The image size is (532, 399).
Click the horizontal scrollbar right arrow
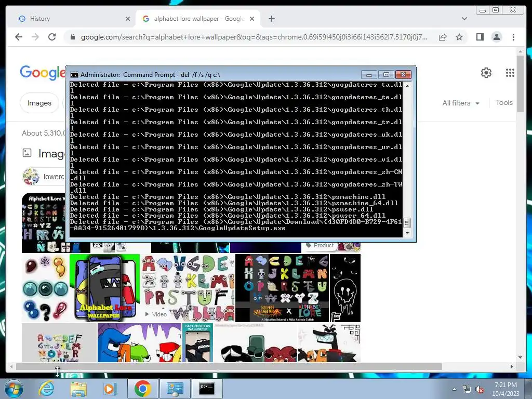[x=512, y=366]
